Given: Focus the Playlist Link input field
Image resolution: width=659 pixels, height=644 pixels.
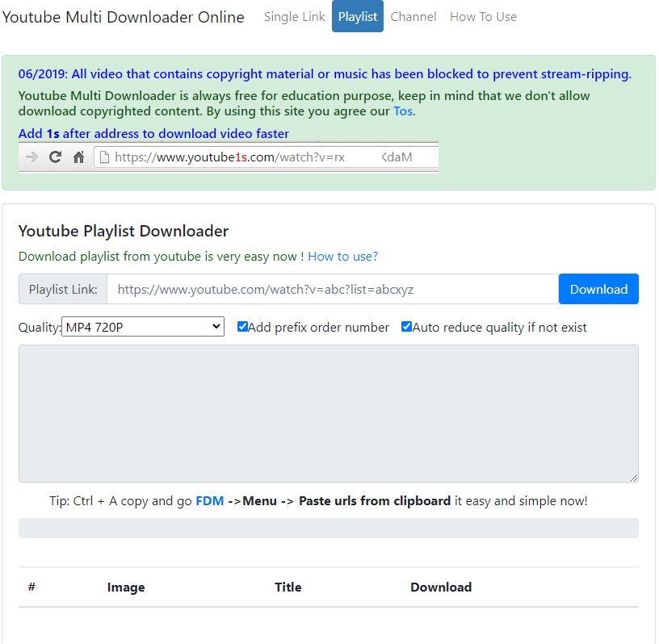Looking at the screenshot, I should pyautogui.click(x=333, y=289).
